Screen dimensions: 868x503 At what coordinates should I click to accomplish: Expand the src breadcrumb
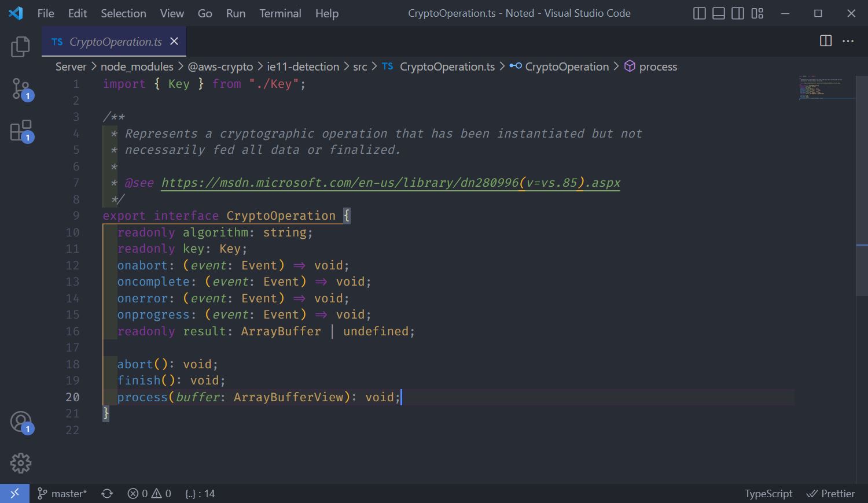pos(360,66)
